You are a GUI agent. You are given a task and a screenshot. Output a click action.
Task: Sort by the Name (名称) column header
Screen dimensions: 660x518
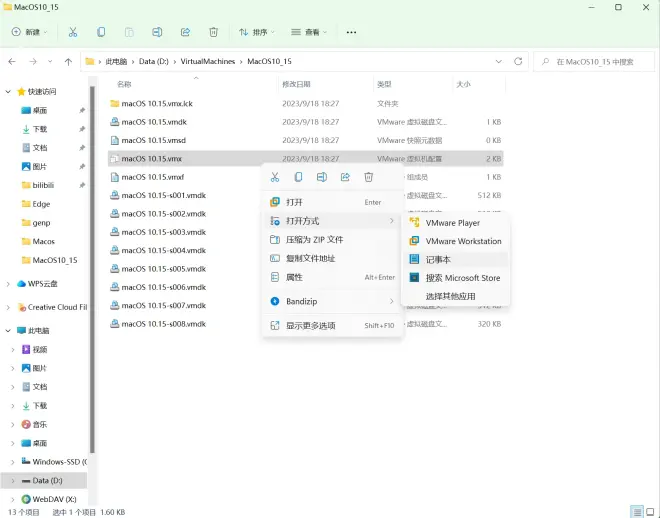tap(193, 84)
